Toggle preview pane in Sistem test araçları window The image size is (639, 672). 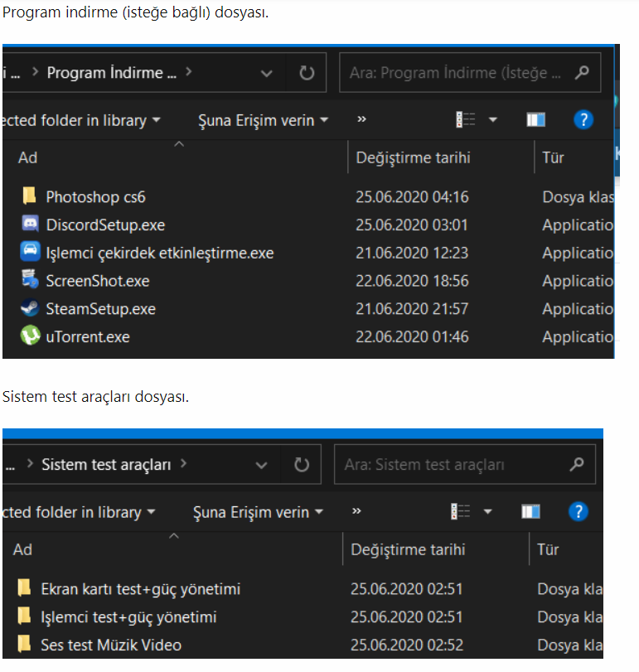point(530,512)
